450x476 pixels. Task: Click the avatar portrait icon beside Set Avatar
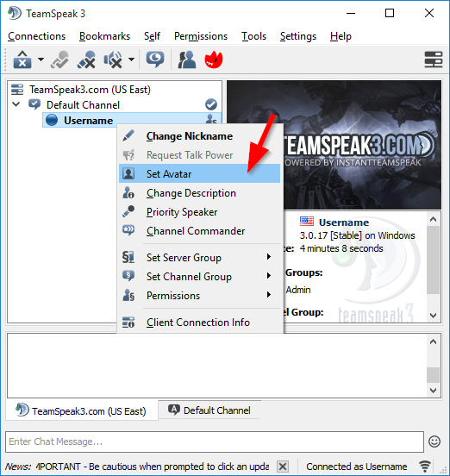click(x=128, y=173)
